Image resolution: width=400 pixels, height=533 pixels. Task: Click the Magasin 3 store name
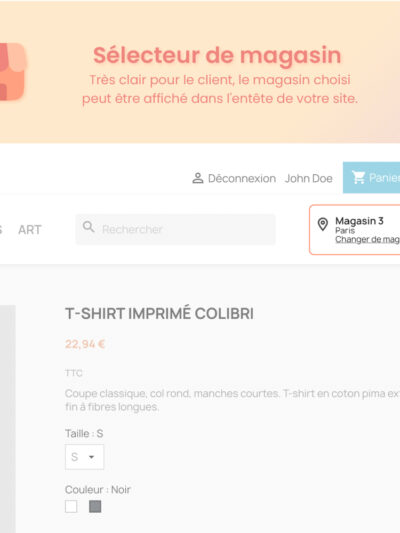[x=359, y=221]
